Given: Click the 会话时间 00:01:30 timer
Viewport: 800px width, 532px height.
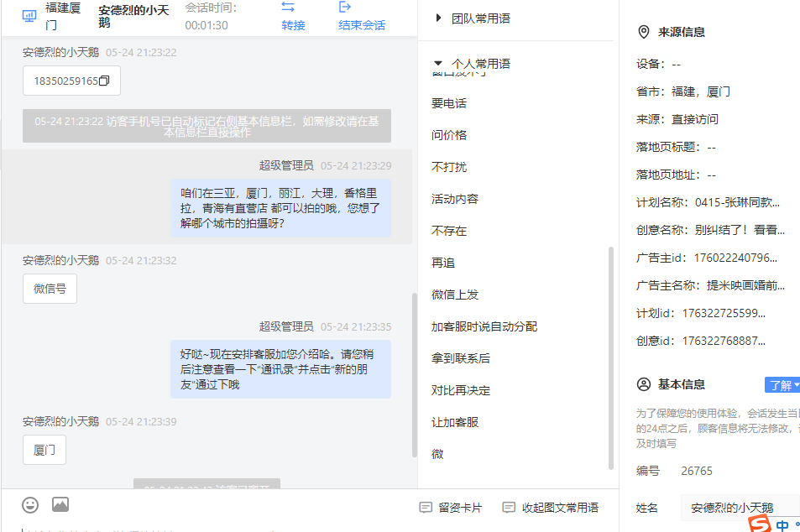Looking at the screenshot, I should 210,16.
